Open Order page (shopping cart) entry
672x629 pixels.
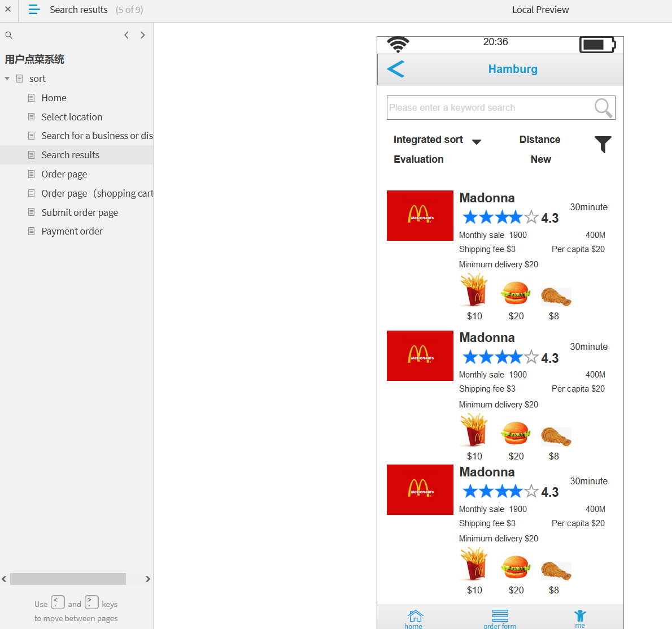click(x=97, y=193)
